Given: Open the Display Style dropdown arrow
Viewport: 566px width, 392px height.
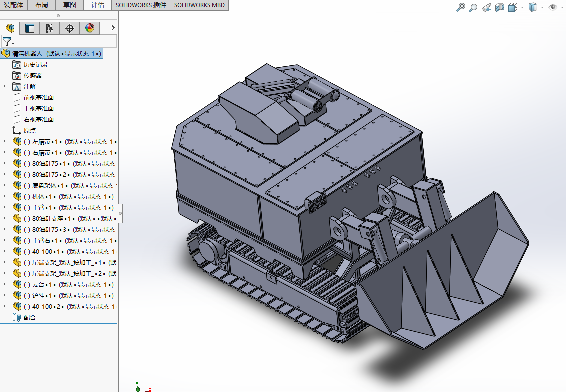Looking at the screenshot, I should [x=542, y=7].
